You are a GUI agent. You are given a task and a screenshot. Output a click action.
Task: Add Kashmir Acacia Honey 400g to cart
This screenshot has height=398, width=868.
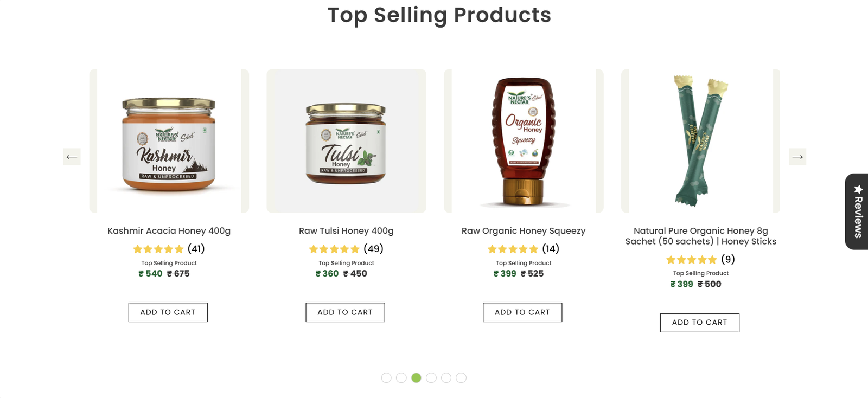coord(168,312)
